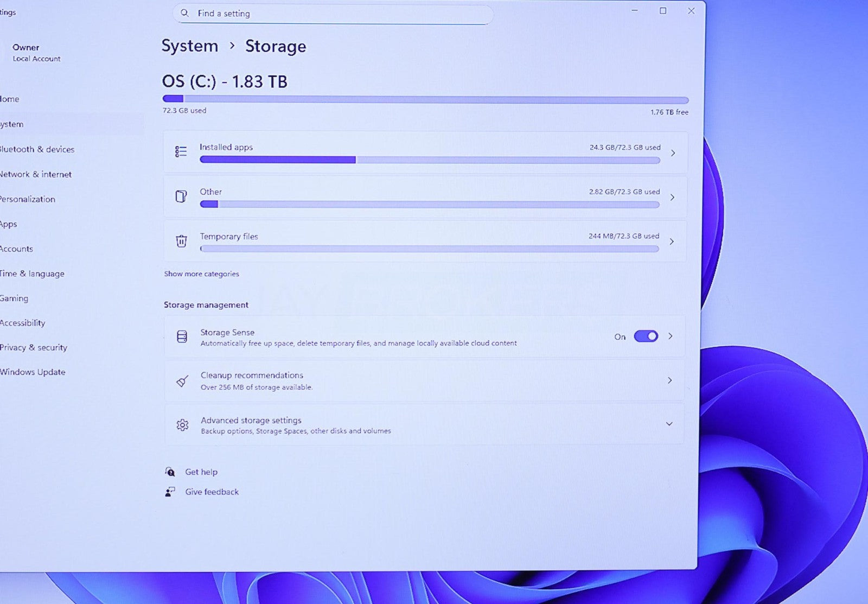
Task: Click the OS (C:) storage usage bar
Action: pyautogui.click(x=425, y=99)
